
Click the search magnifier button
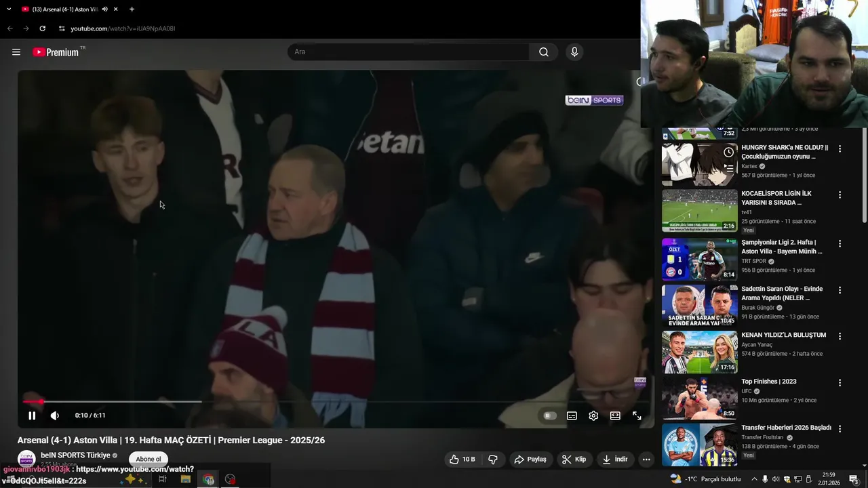pos(544,52)
